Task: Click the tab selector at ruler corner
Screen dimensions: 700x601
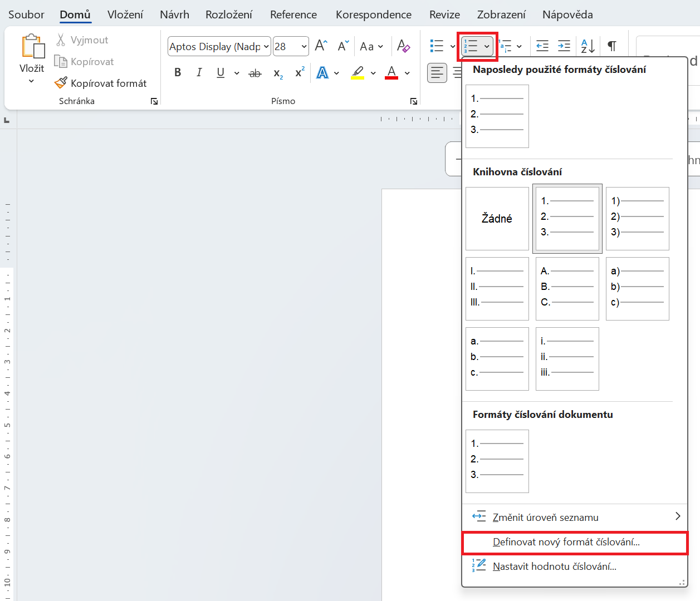Action: coord(7,120)
